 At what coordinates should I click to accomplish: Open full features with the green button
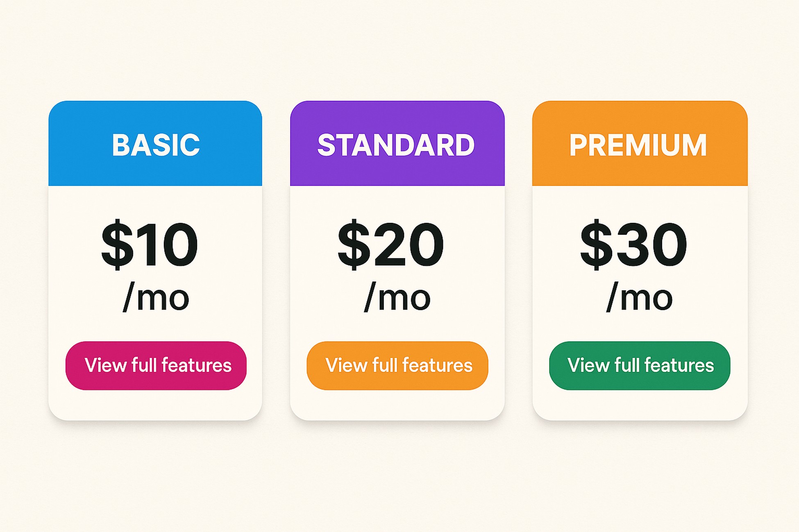639,365
